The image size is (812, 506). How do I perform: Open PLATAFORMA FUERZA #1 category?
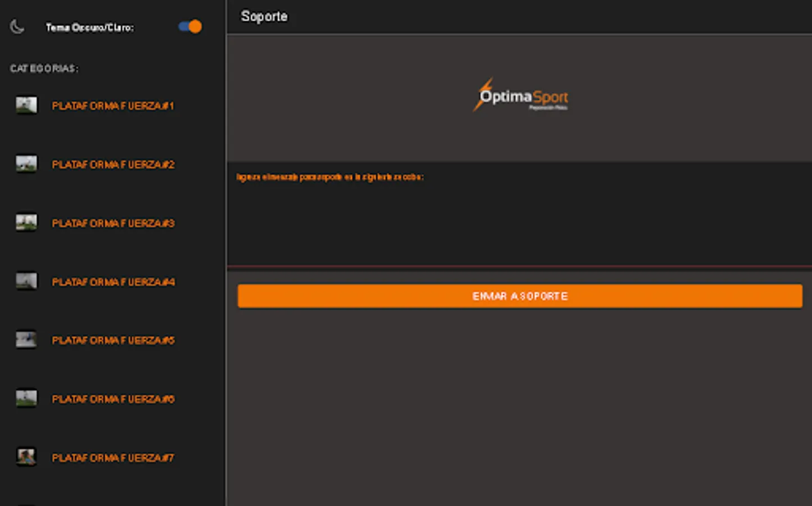[x=113, y=106]
